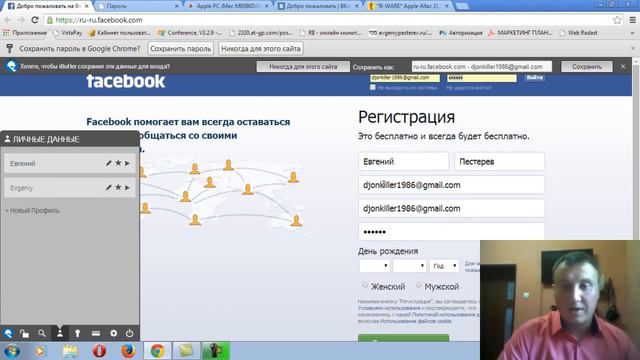Edit the Evgeniy profile with the pencil
The height and width of the screenshot is (360, 640).
pyautogui.click(x=109, y=187)
